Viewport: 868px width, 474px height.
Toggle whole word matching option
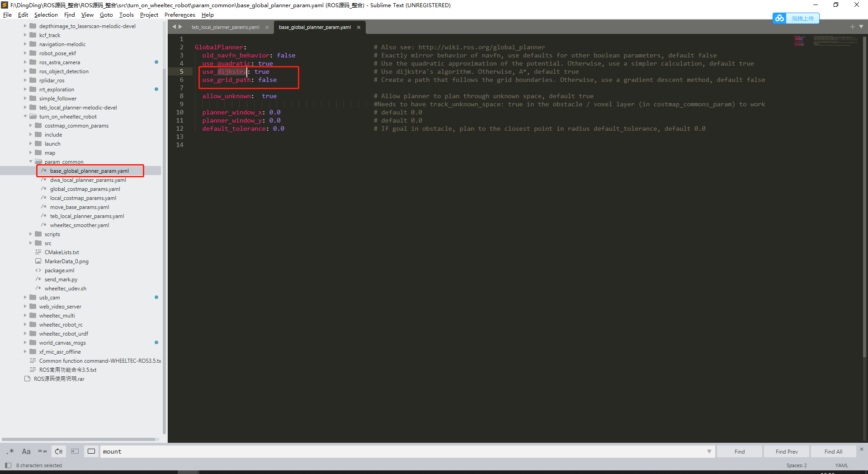[x=42, y=451]
